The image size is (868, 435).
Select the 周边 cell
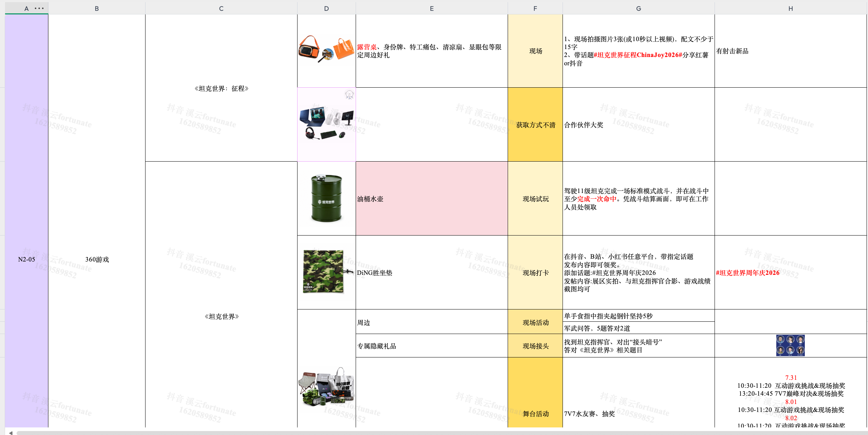pyautogui.click(x=432, y=322)
